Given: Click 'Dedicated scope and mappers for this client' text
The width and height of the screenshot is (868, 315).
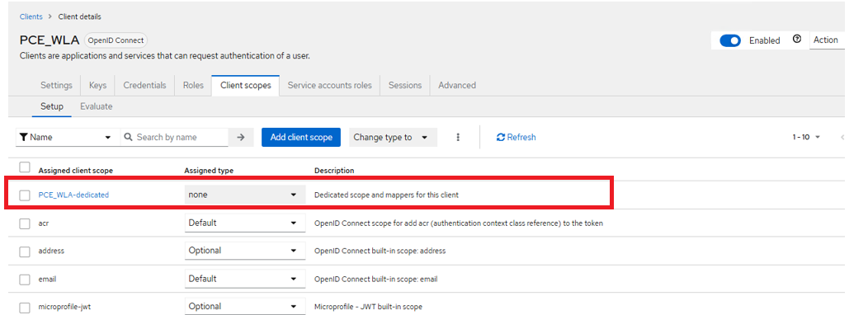Looking at the screenshot, I should [386, 195].
